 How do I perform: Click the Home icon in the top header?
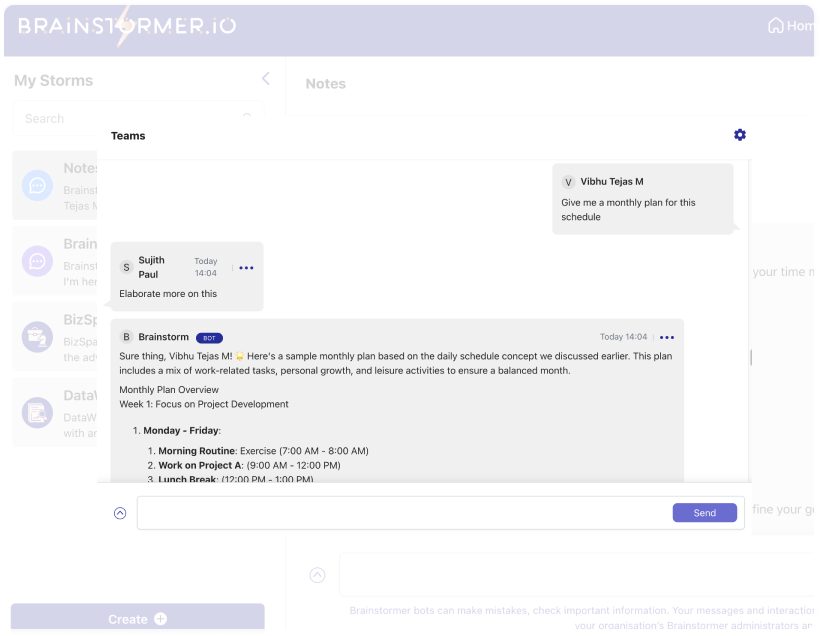(776, 25)
